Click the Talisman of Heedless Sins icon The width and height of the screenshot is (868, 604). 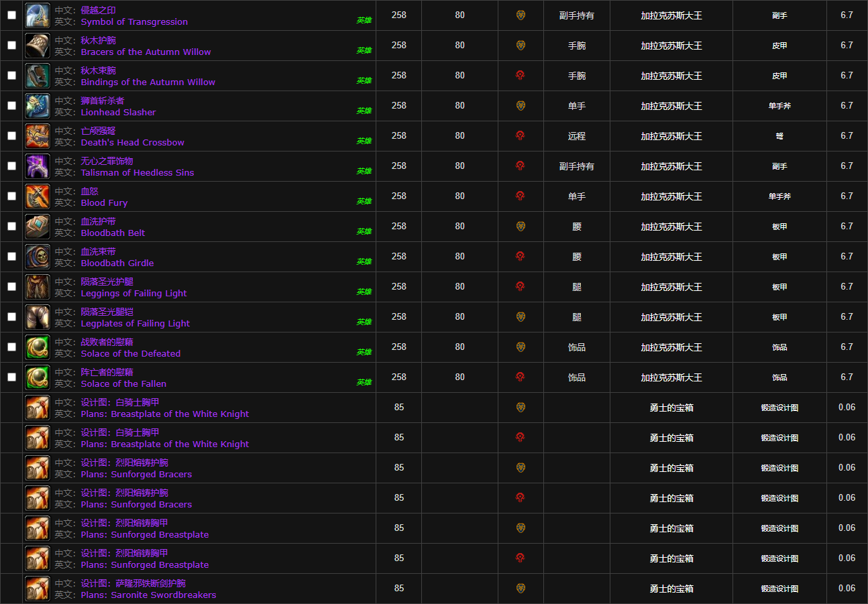click(x=38, y=166)
